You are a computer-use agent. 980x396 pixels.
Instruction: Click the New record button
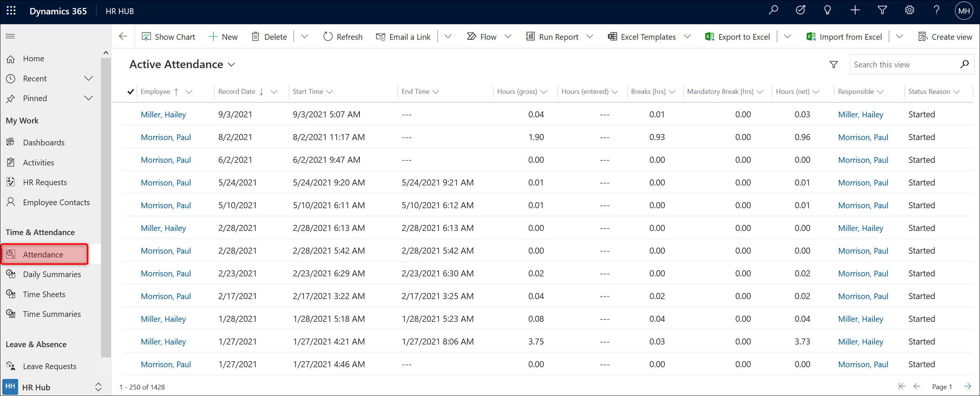tap(223, 37)
